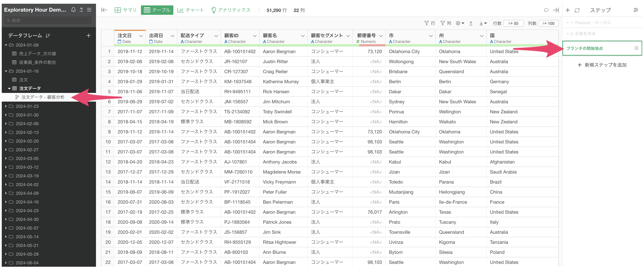Open the 顧客ID column menu
The height and width of the screenshot is (270, 644).
[x=255, y=36]
